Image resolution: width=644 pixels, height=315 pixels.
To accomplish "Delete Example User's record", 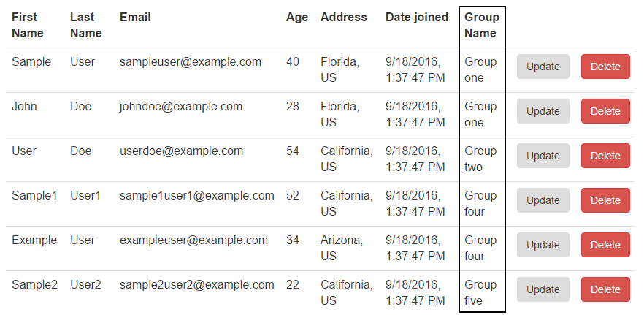I will click(x=605, y=245).
